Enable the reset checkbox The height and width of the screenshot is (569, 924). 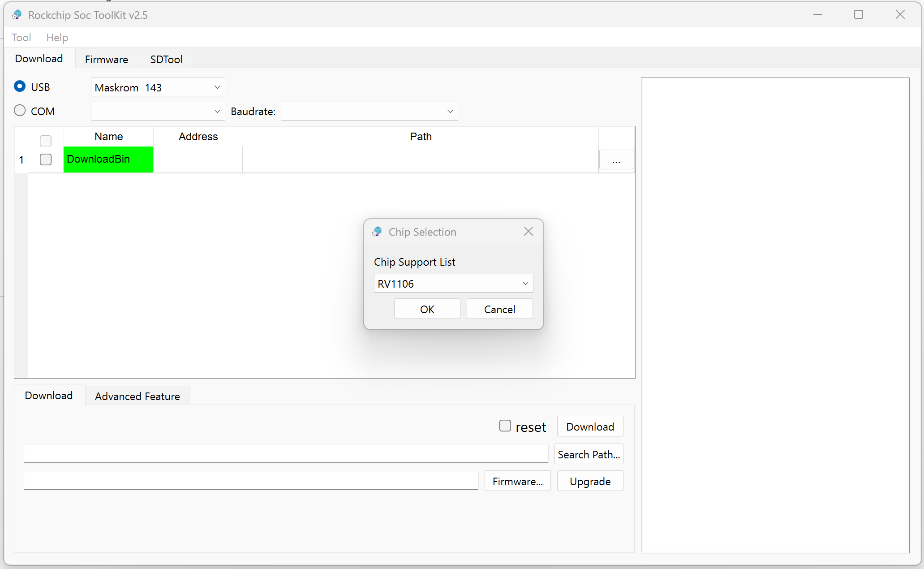(x=505, y=425)
